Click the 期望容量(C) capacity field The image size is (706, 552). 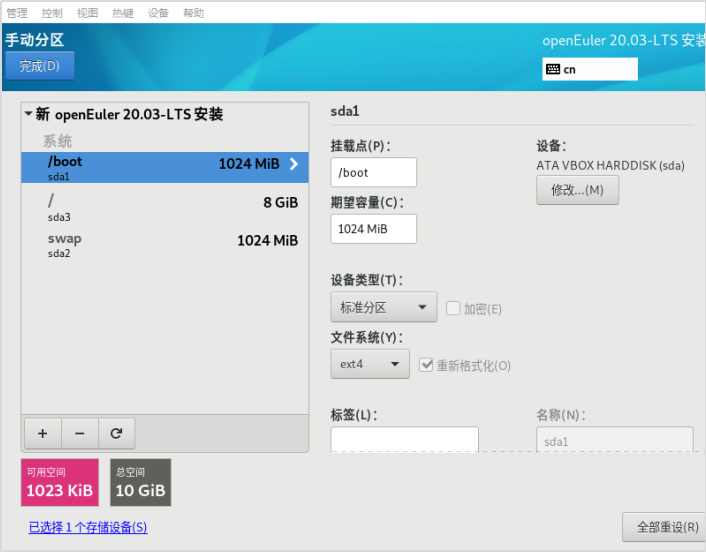tap(373, 229)
